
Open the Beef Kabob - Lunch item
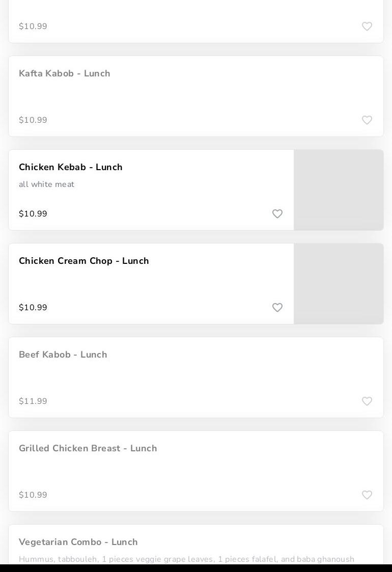pyautogui.click(x=63, y=355)
